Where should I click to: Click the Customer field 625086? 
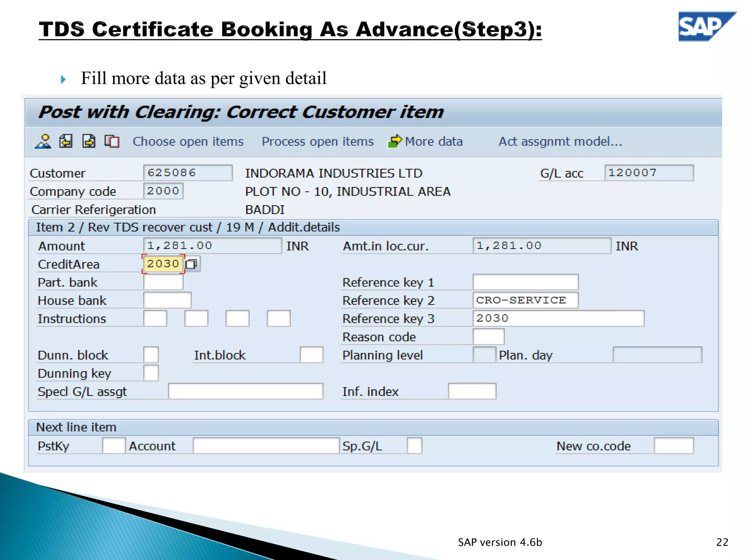[188, 173]
